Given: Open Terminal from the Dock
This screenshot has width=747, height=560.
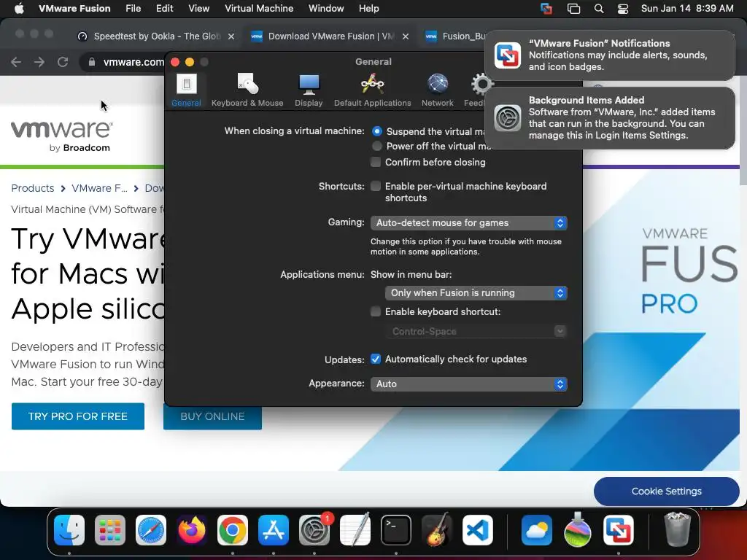Looking at the screenshot, I should pos(396,530).
